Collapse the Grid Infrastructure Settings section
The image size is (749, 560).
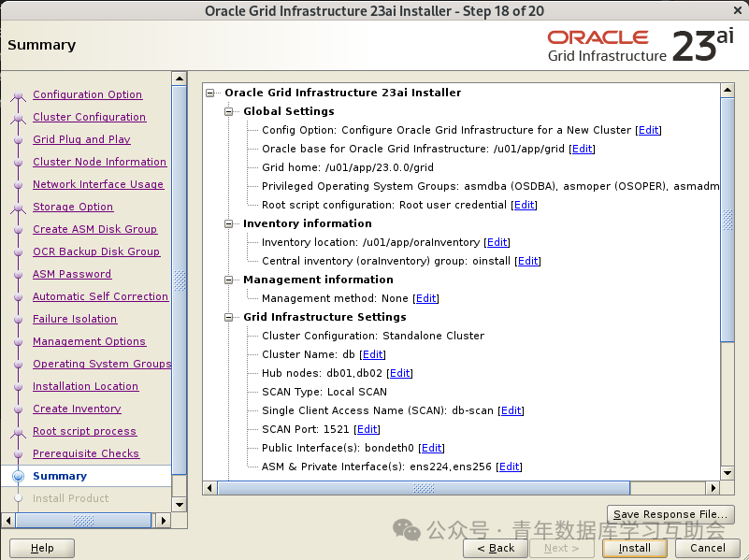[x=229, y=317]
